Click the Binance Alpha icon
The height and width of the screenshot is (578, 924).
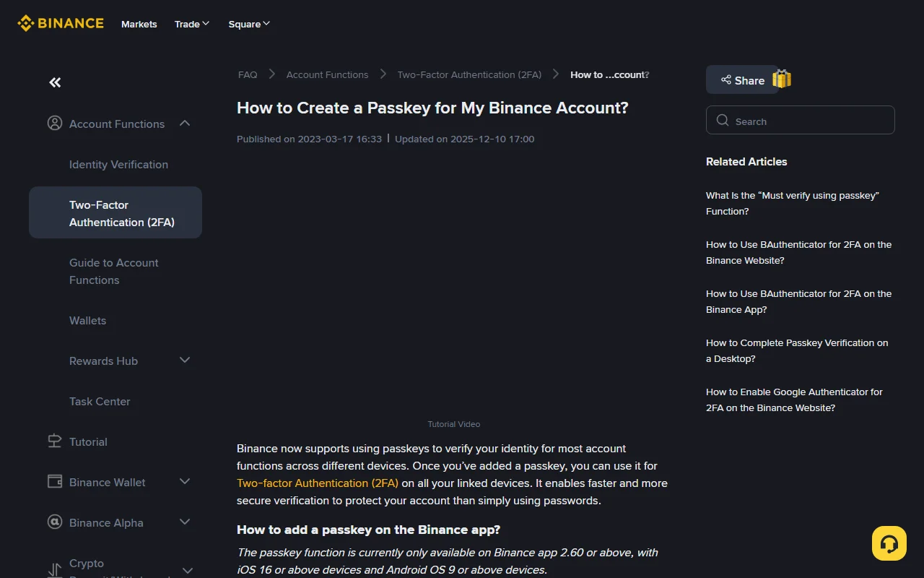coord(55,522)
